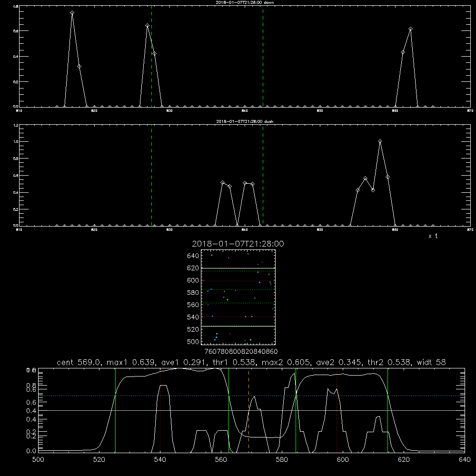Click the '500' tick label on bottom plot x-axis
The height and width of the screenshot is (476, 476).
(38, 459)
